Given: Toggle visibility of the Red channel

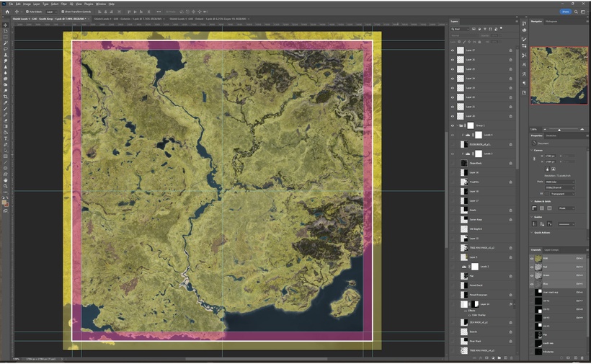Looking at the screenshot, I should pyautogui.click(x=533, y=266).
